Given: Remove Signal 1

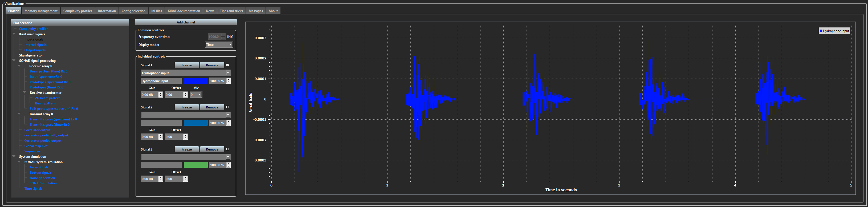Looking at the screenshot, I should 212,65.
